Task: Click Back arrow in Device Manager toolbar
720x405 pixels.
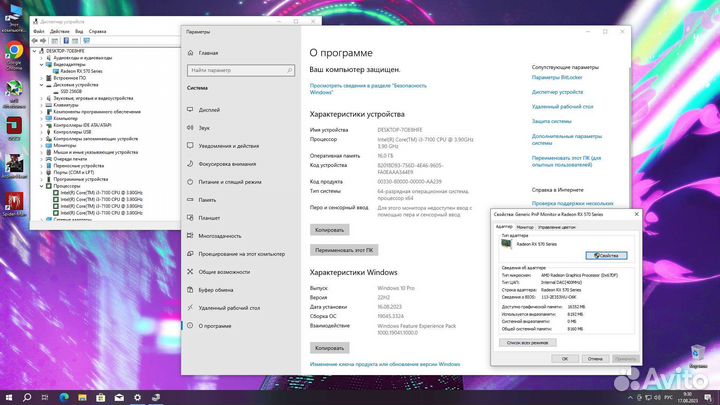Action: [35, 41]
